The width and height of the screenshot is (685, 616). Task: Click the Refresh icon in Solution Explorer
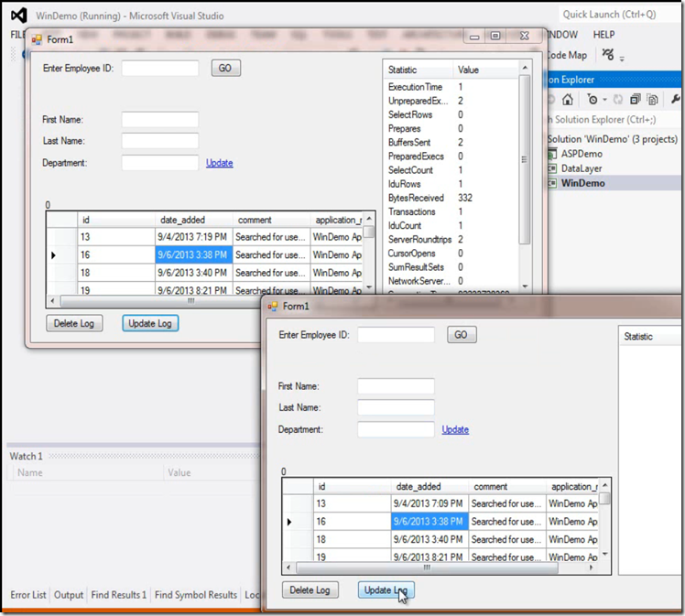click(618, 100)
